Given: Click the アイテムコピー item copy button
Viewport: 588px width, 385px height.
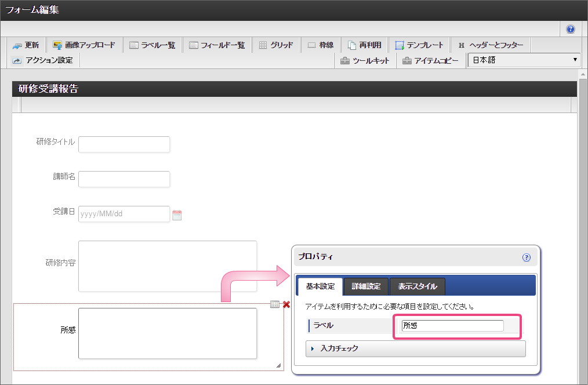Looking at the screenshot, I should 430,60.
